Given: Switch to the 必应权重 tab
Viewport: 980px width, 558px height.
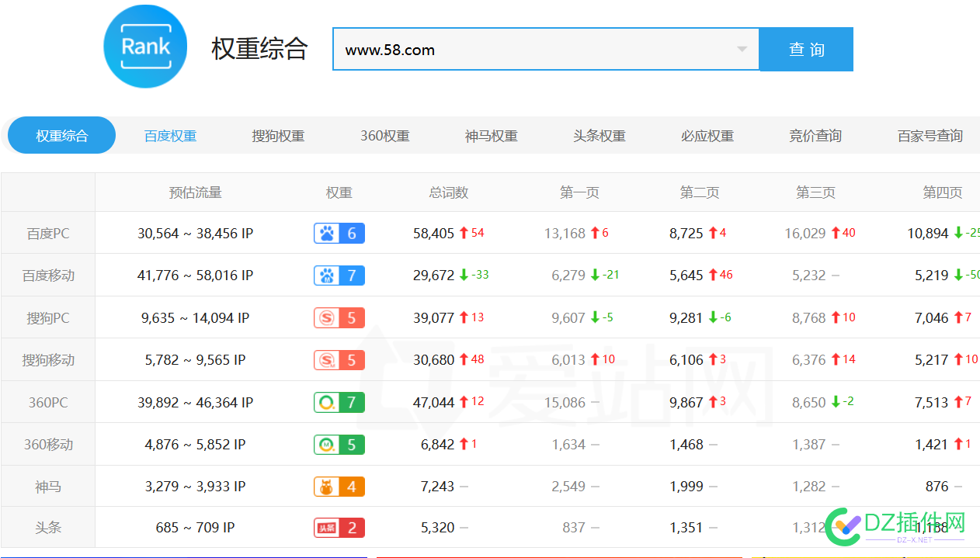Looking at the screenshot, I should click(707, 136).
